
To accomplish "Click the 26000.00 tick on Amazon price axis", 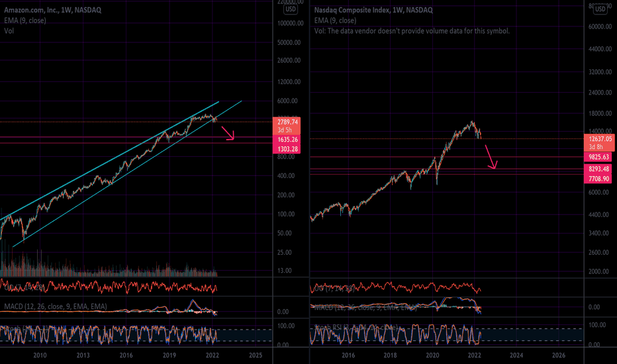I will [x=289, y=60].
